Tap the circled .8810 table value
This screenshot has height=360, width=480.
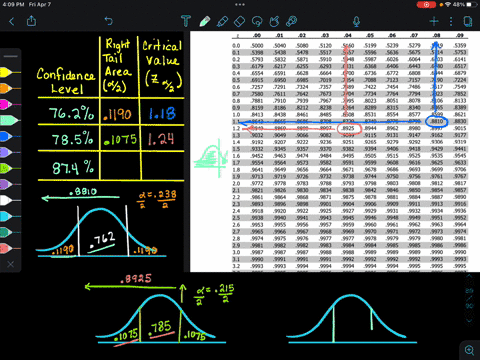coord(437,121)
